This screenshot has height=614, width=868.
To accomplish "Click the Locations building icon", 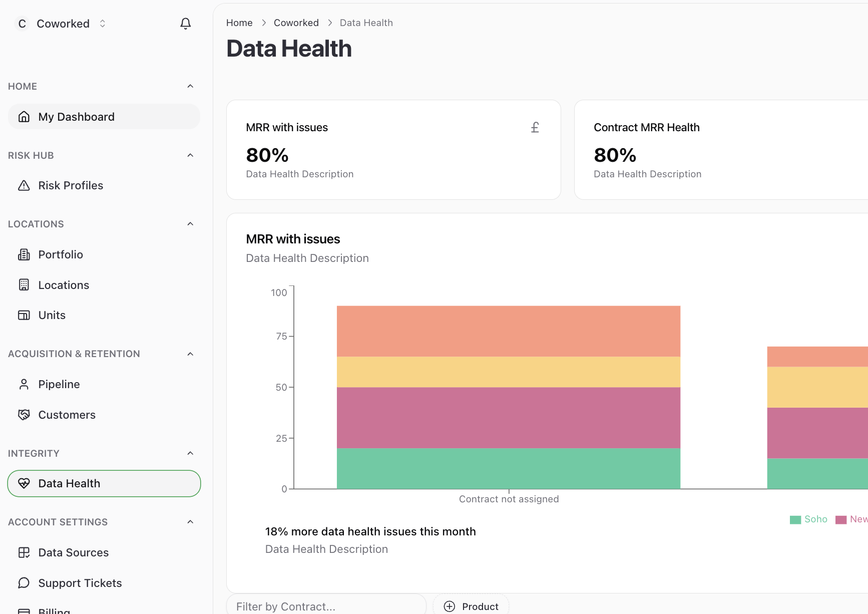I will 24,284.
